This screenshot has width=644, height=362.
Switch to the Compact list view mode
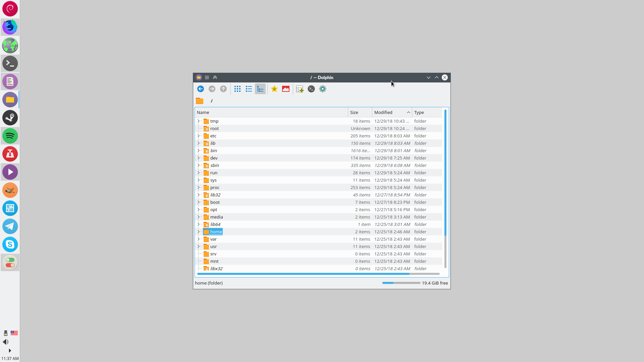coord(249,89)
